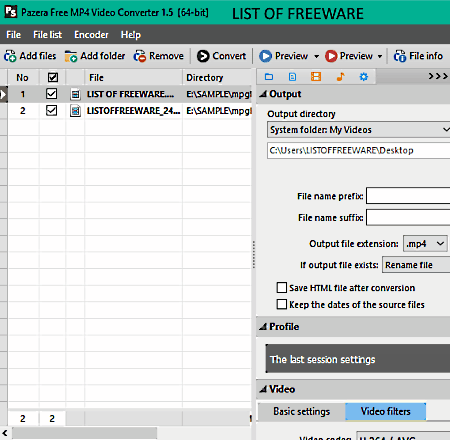Image resolution: width=450 pixels, height=440 pixels.
Task: Select file LISTOFFREEWARE_24... in row 2
Action: pyautogui.click(x=133, y=111)
